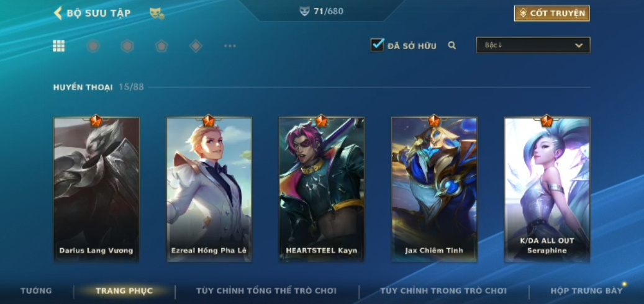Select the HEARTSTEEL Kayn skin card
Image resolution: width=644 pixels, height=304 pixels.
pos(322,190)
